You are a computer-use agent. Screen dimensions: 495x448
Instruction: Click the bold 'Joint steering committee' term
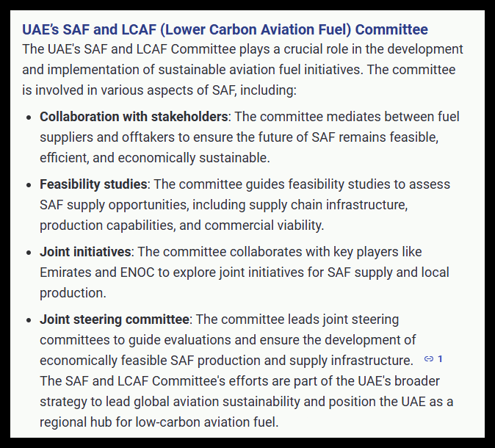pos(115,319)
